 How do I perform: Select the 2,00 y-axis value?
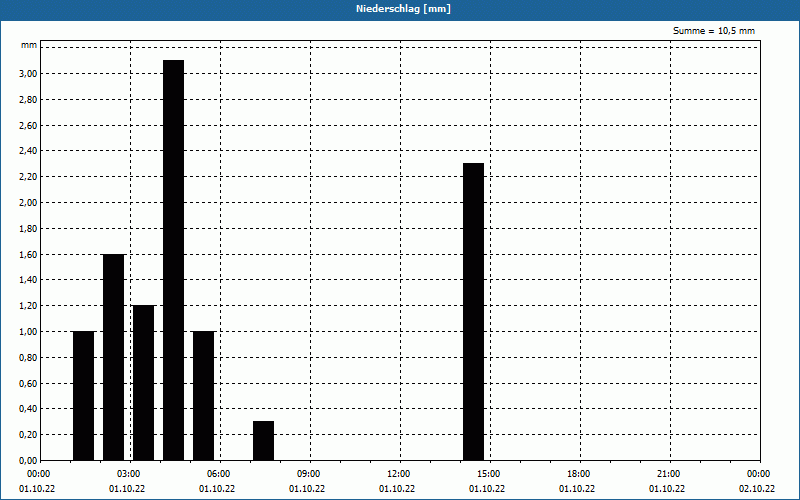pos(28,203)
